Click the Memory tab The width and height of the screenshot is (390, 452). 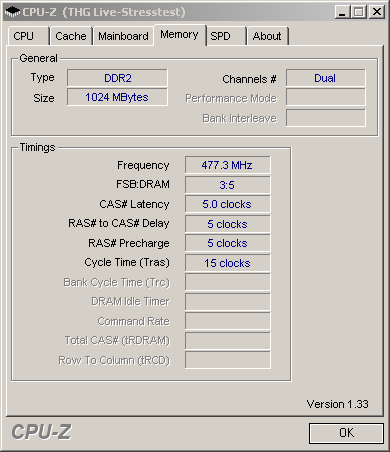click(x=180, y=35)
